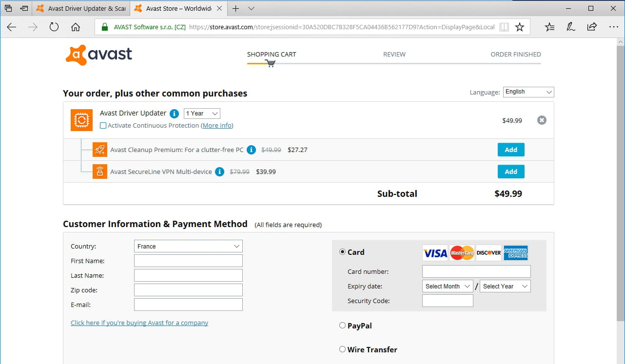
Task: Select Wire Transfer payment method
Action: coord(342,349)
